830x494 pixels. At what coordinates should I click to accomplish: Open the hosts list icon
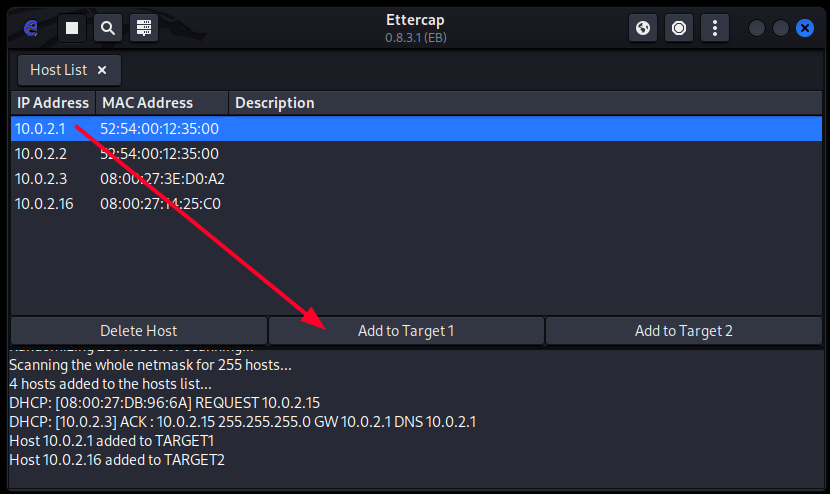(x=144, y=28)
